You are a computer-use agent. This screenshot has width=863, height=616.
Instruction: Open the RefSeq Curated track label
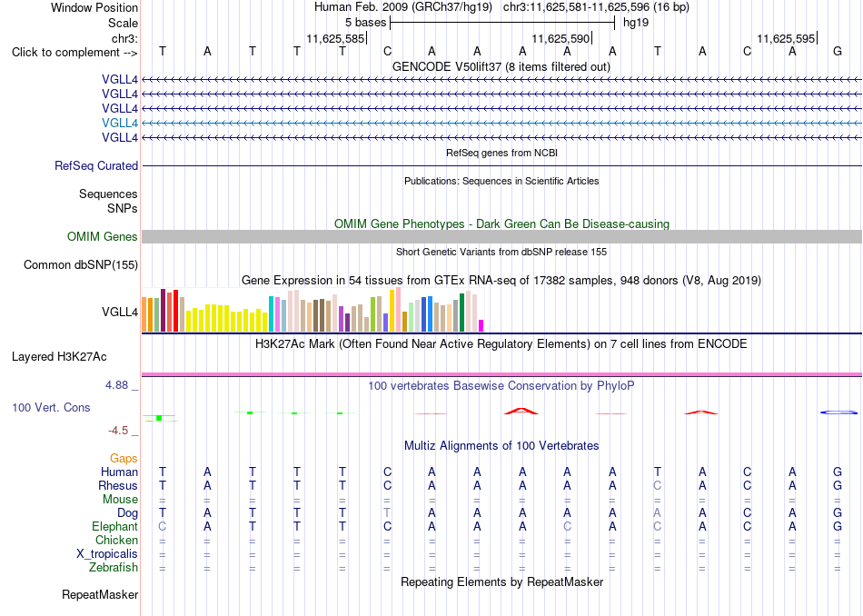coord(96,165)
